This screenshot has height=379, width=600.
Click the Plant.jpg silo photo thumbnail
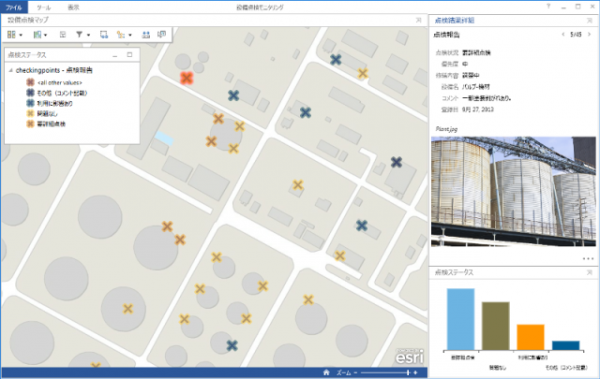514,191
